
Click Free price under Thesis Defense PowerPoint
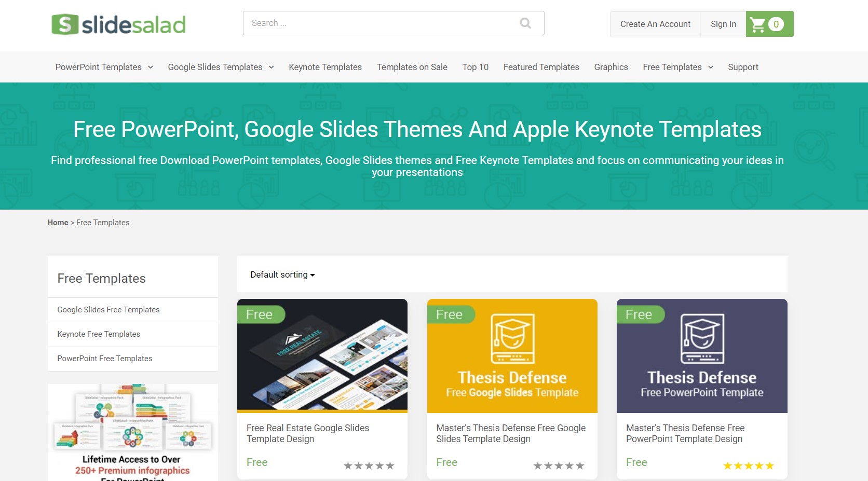coord(636,462)
